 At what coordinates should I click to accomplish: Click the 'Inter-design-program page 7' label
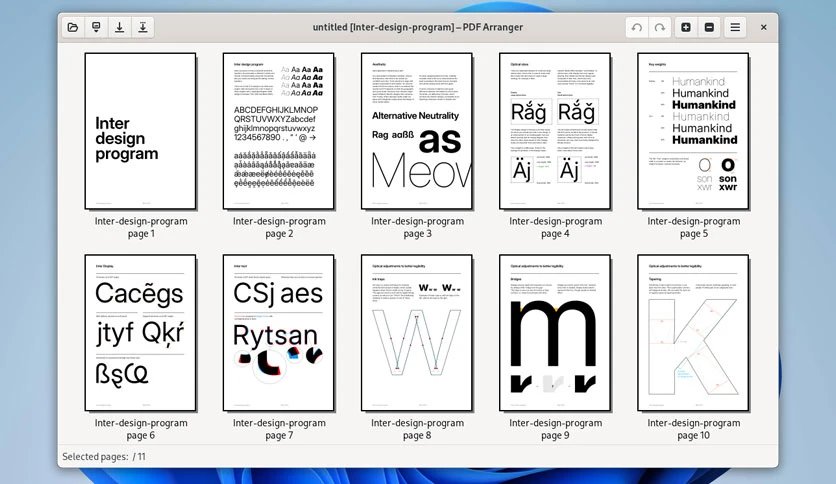[x=279, y=429]
